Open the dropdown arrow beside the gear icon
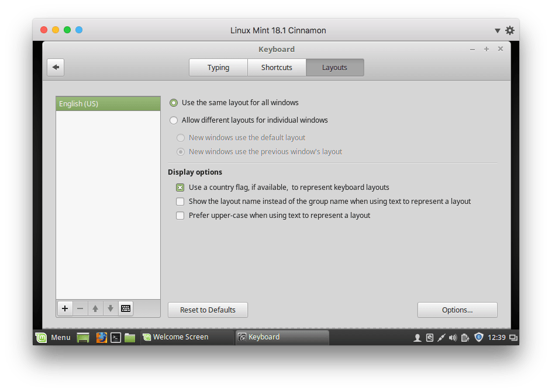This screenshot has width=552, height=392. point(497,30)
